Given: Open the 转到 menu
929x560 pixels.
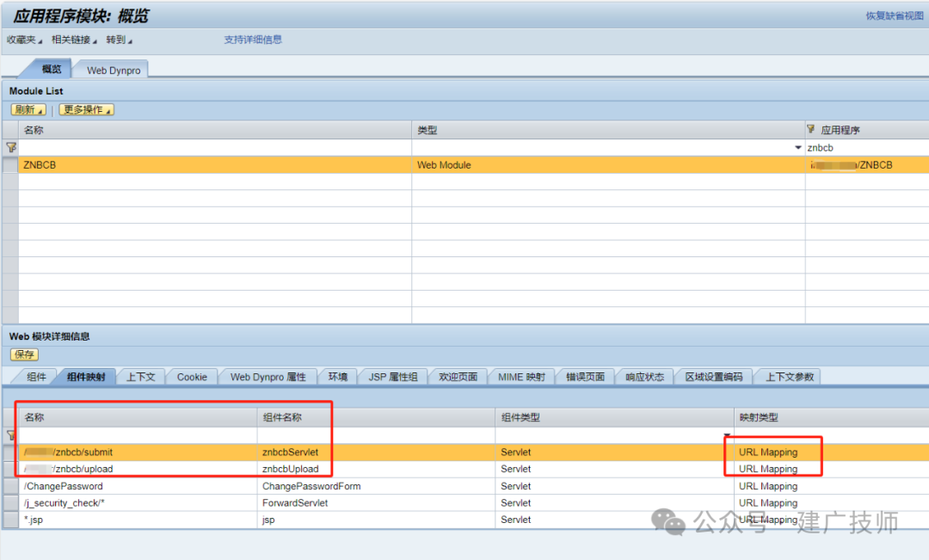Looking at the screenshot, I should (x=119, y=40).
